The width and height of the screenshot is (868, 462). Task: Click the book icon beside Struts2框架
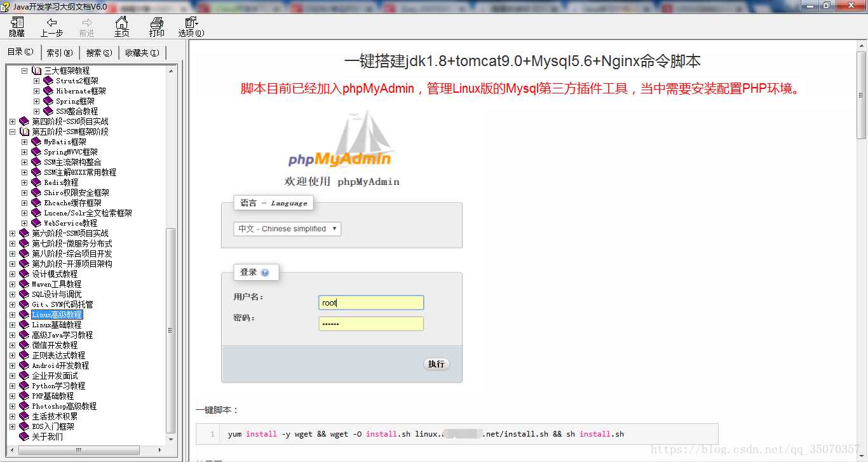(48, 81)
